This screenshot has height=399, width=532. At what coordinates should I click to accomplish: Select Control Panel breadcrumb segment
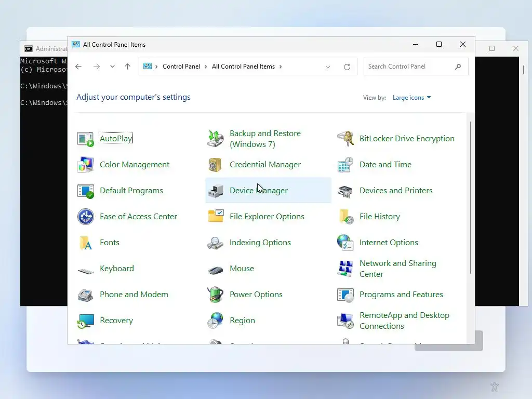coord(181,66)
